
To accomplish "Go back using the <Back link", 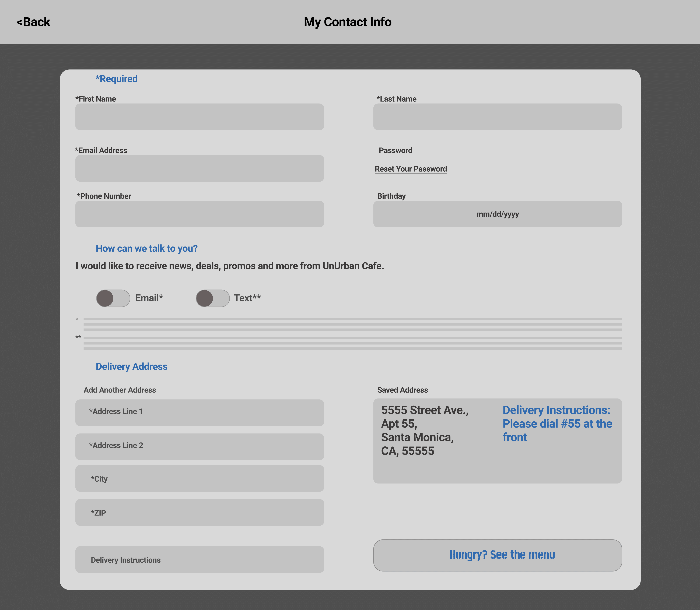I will point(33,22).
